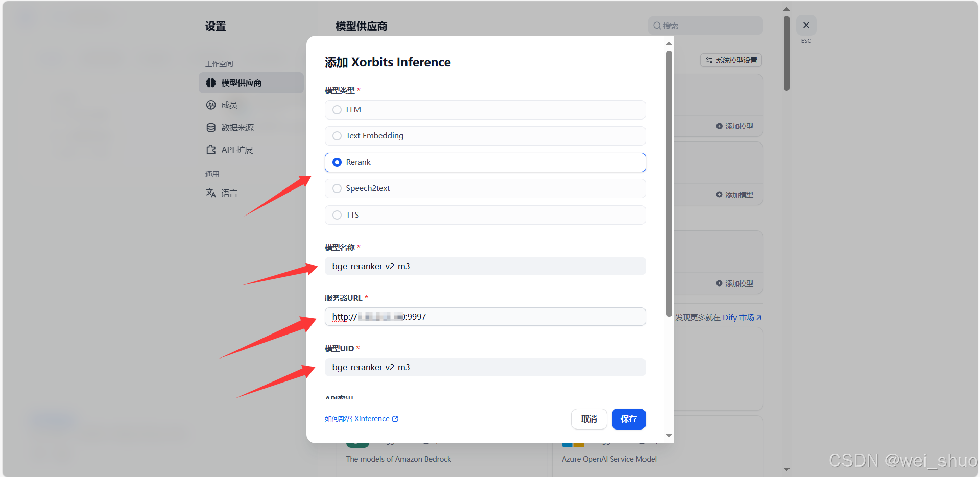
Task: Click the brain icon for 模型供应商
Action: [211, 83]
